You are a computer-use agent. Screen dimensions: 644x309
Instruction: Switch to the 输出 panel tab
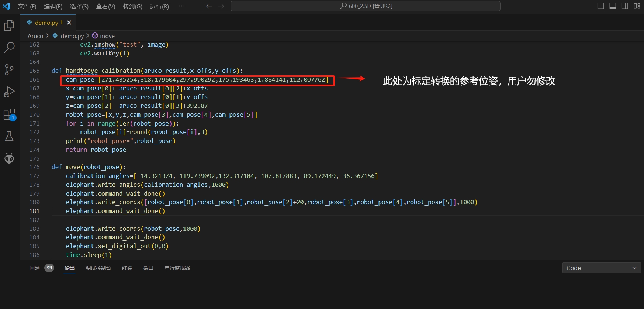(69, 268)
